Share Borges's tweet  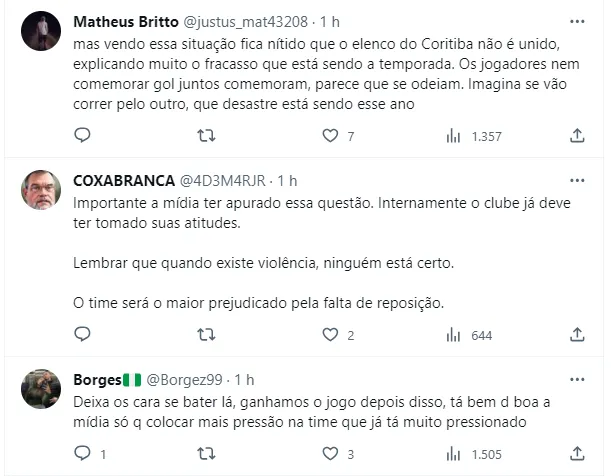pos(577,454)
